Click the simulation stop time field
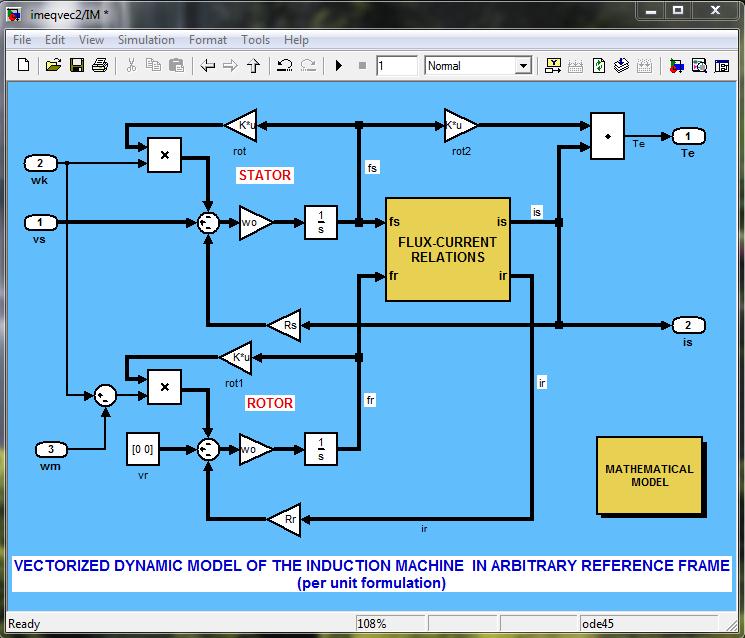 click(x=396, y=66)
